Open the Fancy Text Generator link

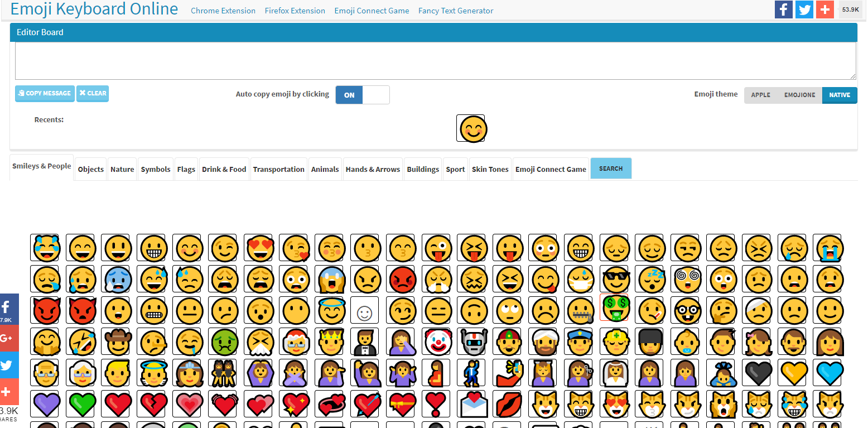point(456,11)
